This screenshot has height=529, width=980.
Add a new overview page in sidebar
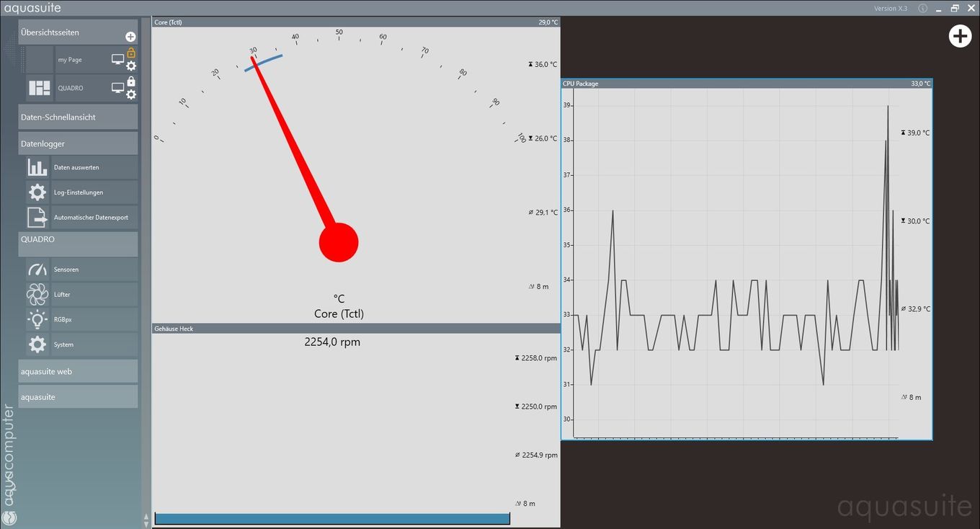(x=130, y=37)
